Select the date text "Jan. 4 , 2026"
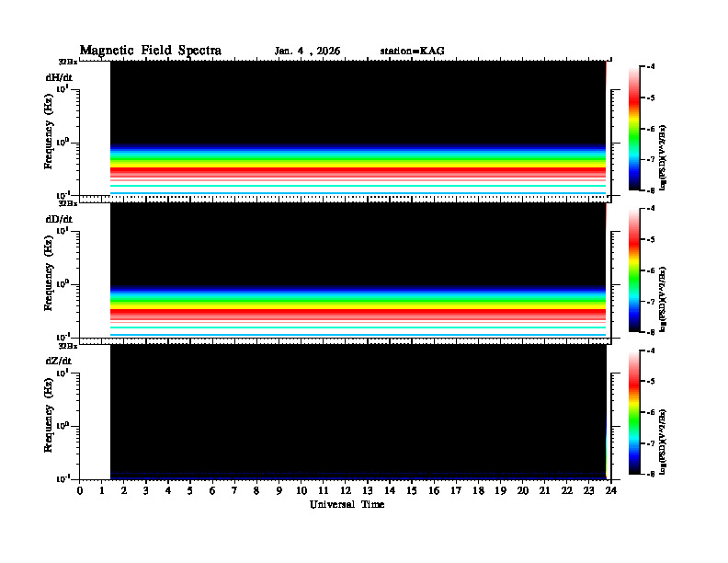 307,52
